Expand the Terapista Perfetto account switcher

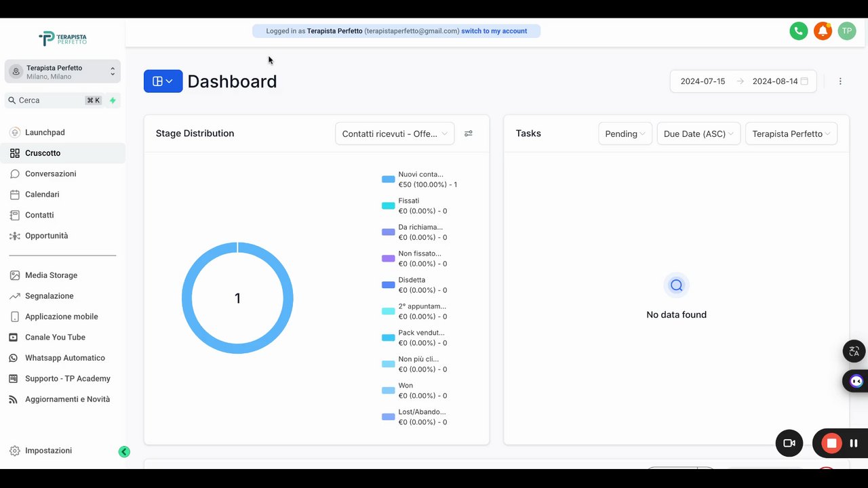coord(62,72)
